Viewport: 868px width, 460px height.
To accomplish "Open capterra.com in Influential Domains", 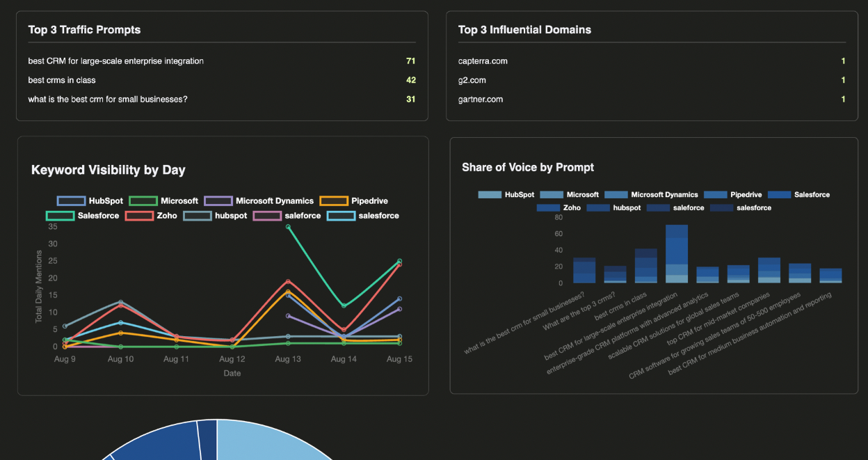I will [483, 61].
